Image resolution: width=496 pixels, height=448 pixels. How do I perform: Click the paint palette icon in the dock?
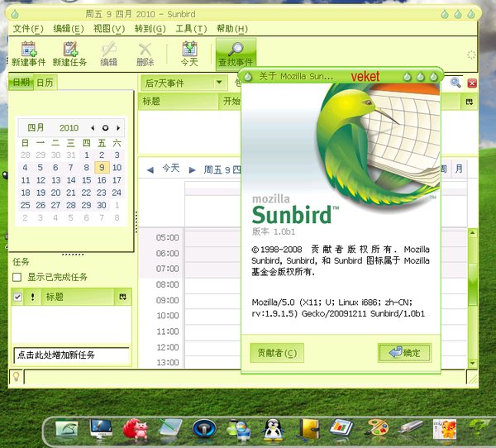coord(376,428)
